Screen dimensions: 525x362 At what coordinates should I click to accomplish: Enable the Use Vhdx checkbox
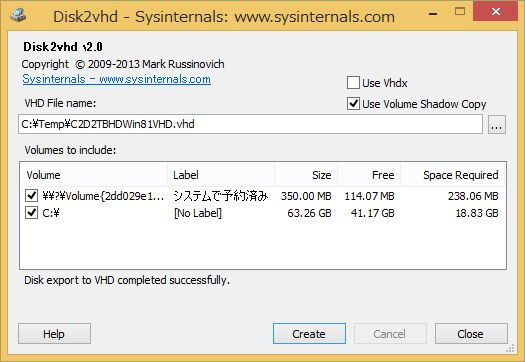[353, 83]
